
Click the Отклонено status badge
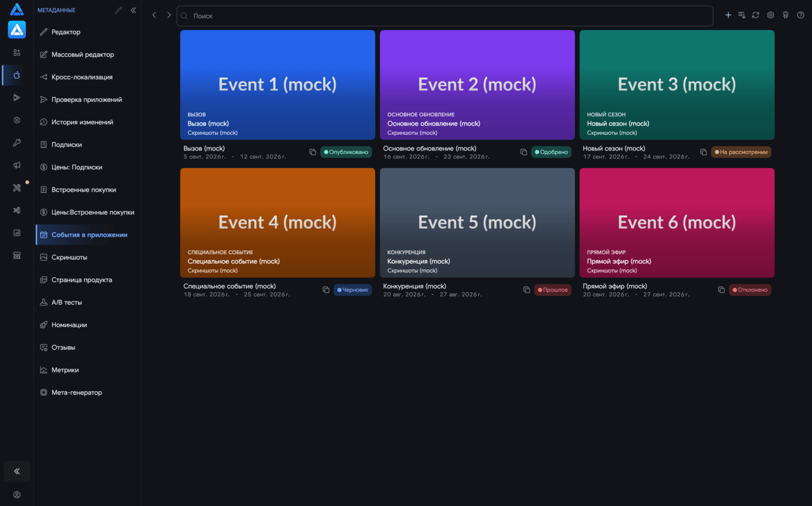749,290
